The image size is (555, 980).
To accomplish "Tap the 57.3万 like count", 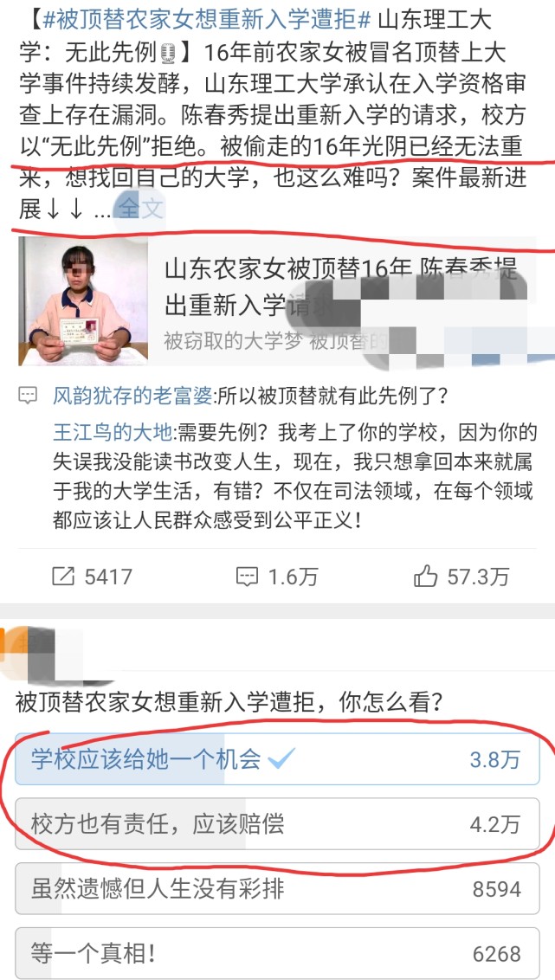I will click(478, 577).
